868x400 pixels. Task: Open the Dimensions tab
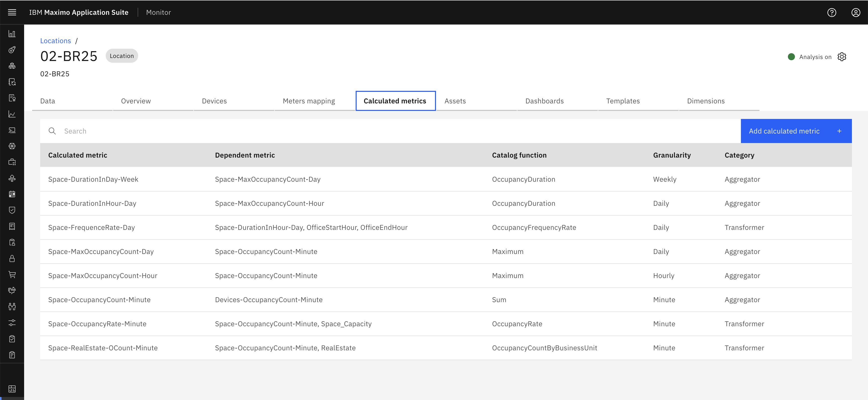(x=719, y=101)
